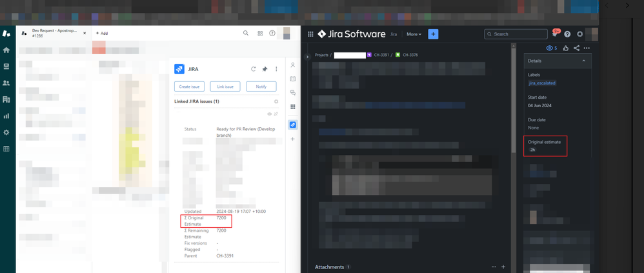Open the Jira app switcher grid
The height and width of the screenshot is (273, 644).
[310, 34]
